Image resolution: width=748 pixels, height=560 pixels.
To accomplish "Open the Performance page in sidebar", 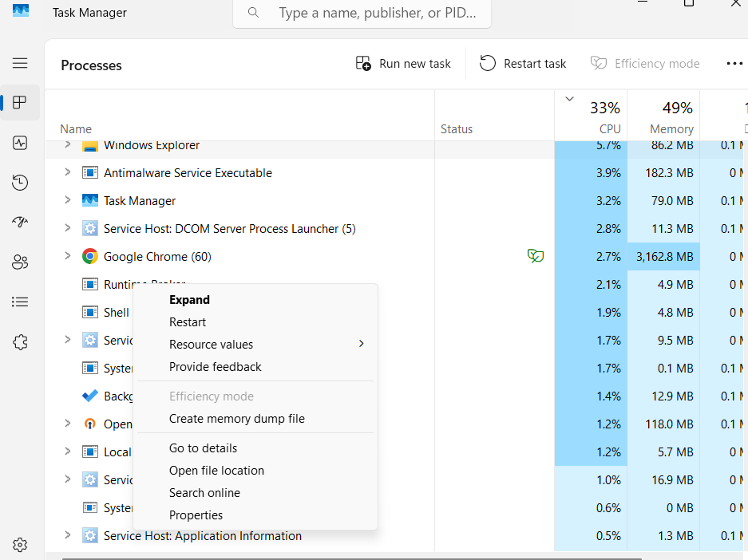I will point(20,143).
